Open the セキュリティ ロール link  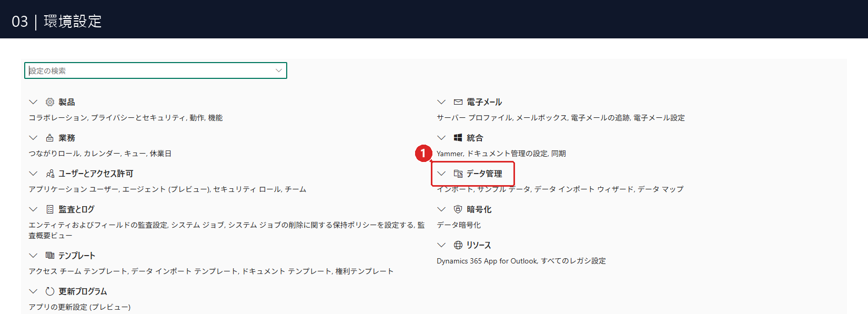coord(247,189)
